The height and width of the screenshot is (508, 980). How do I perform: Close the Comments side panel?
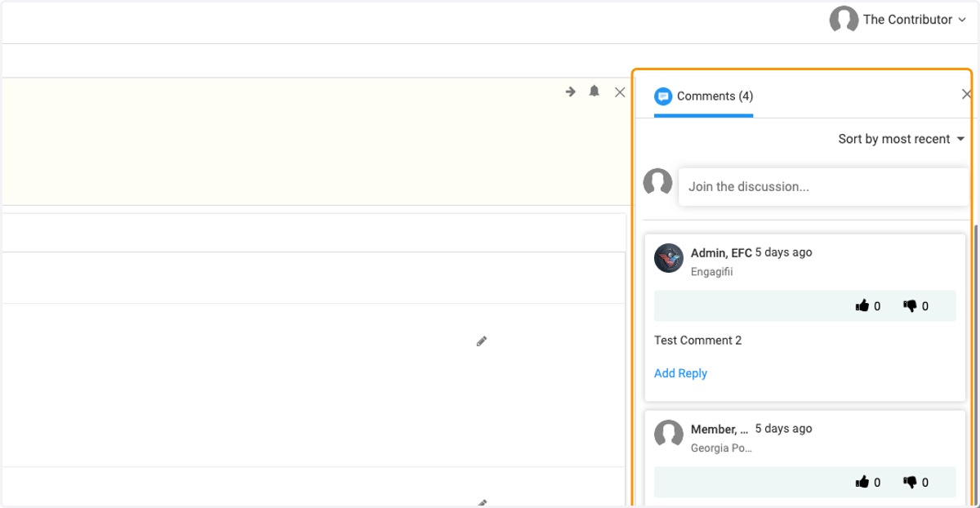click(x=967, y=95)
